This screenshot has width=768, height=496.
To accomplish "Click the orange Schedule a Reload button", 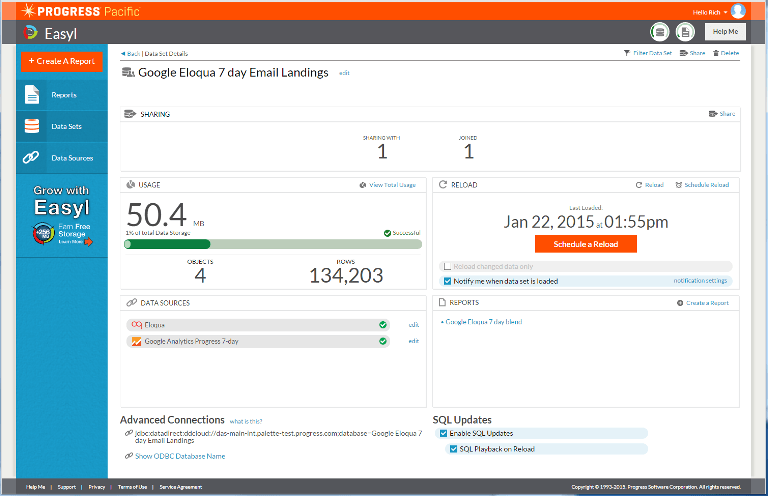I will tap(585, 244).
